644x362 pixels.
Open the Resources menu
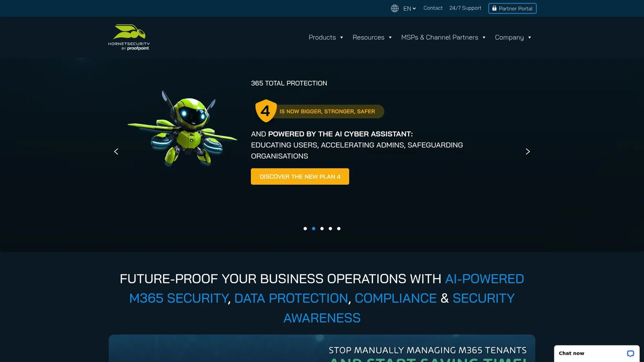[372, 37]
